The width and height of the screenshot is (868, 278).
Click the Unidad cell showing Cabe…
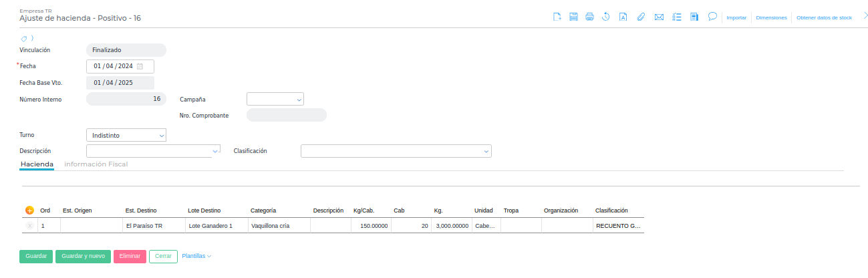(486, 226)
